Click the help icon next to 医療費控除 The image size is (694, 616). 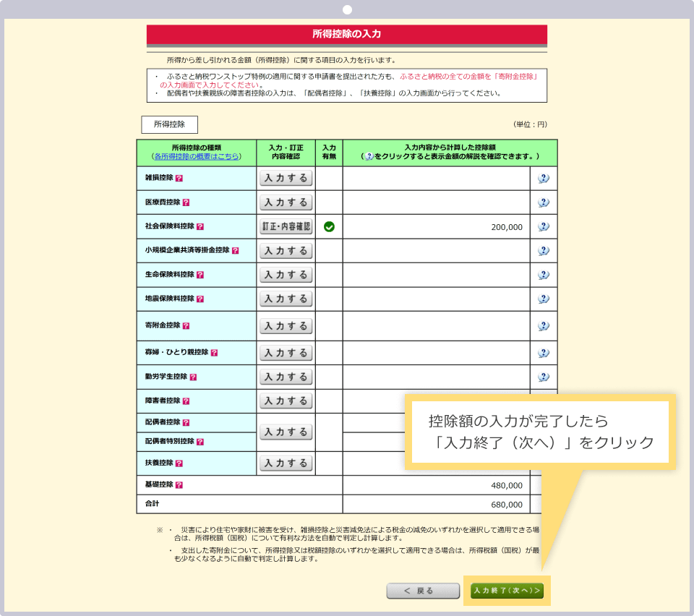(x=186, y=202)
